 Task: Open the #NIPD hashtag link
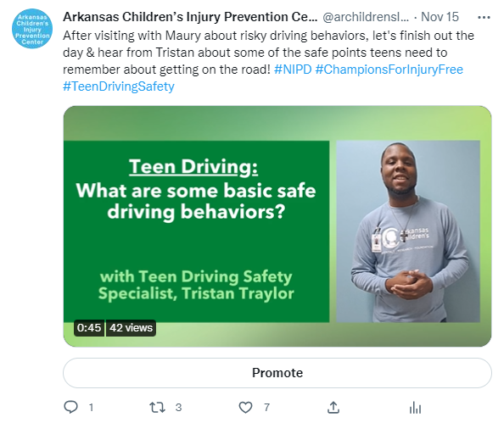point(293,70)
